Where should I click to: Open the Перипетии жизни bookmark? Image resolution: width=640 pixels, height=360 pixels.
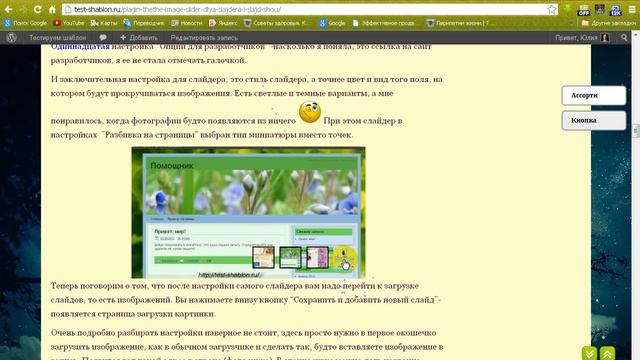click(x=460, y=23)
